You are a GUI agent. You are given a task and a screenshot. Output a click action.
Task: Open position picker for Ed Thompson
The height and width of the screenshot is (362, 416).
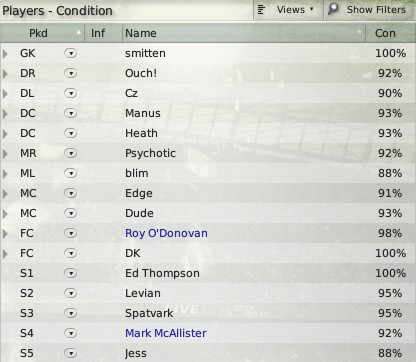71,273
